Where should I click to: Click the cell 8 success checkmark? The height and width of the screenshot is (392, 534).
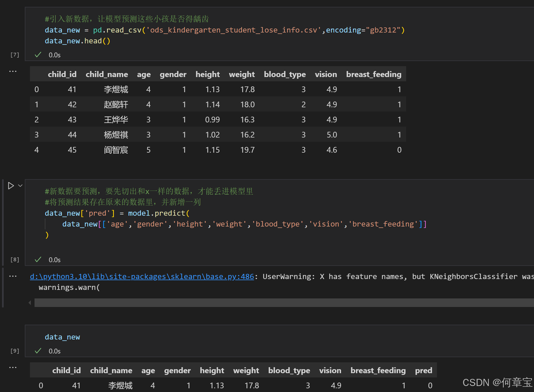coord(38,260)
